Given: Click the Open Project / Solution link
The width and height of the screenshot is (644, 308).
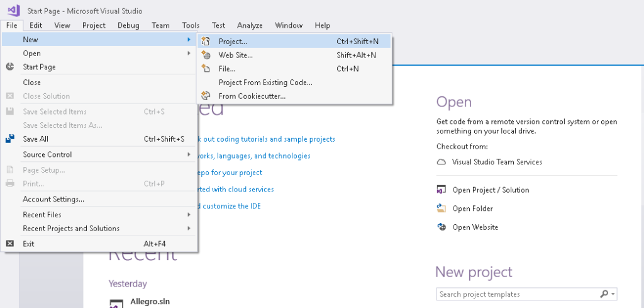Looking at the screenshot, I should (491, 190).
